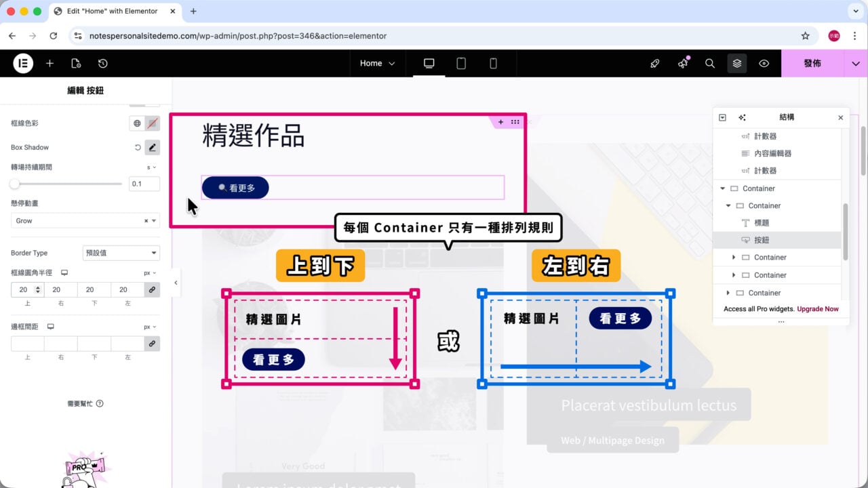Click the Elementor logo menu button
The image size is (868, 488).
[x=23, y=63]
